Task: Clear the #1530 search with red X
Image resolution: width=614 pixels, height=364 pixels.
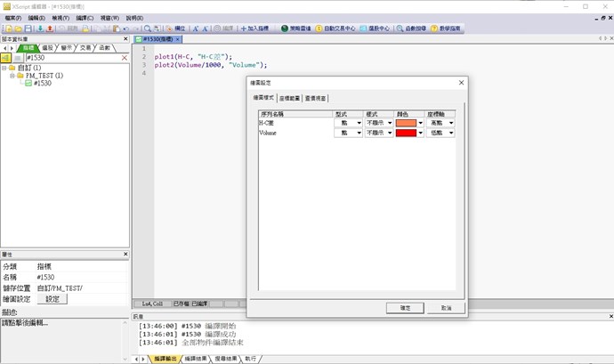Action: (124, 58)
